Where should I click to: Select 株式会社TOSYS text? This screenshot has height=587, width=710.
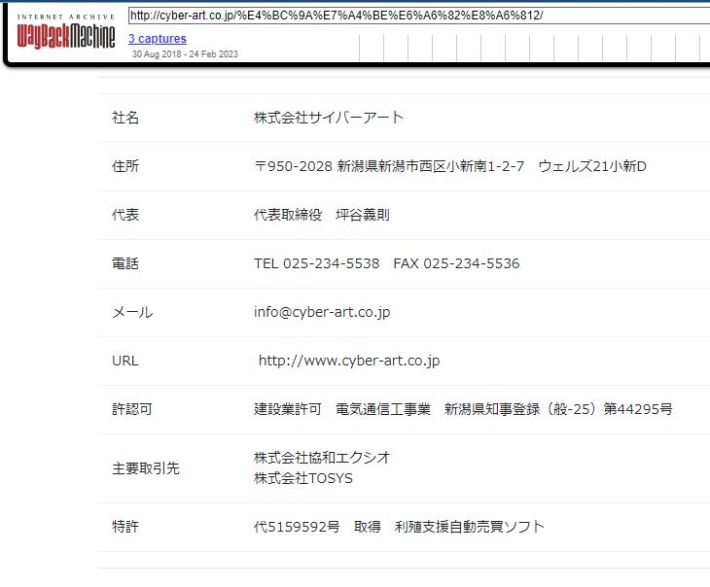pyautogui.click(x=303, y=478)
